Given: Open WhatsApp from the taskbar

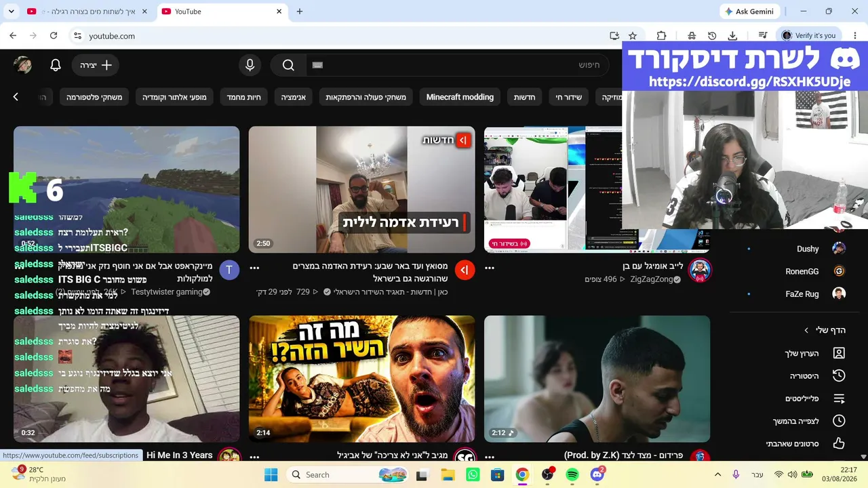Looking at the screenshot, I should pyautogui.click(x=473, y=474).
